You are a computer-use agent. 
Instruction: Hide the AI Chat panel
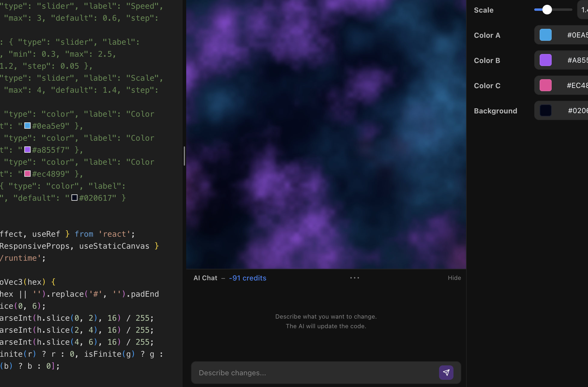pyautogui.click(x=454, y=278)
